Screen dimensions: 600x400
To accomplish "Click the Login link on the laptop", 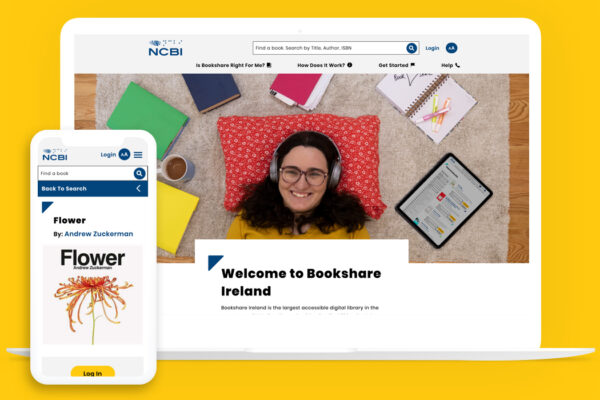I will [x=432, y=48].
